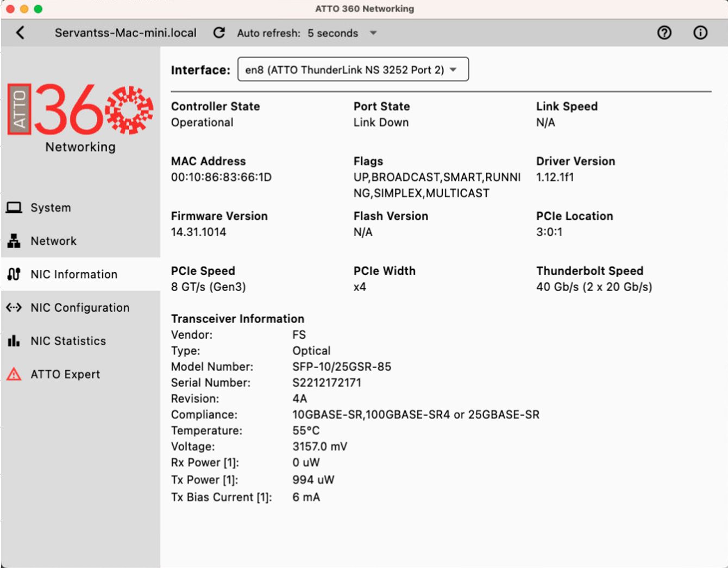Minimize the ATTO 360 window with yellow button
This screenshot has width=728, height=568.
point(24,9)
